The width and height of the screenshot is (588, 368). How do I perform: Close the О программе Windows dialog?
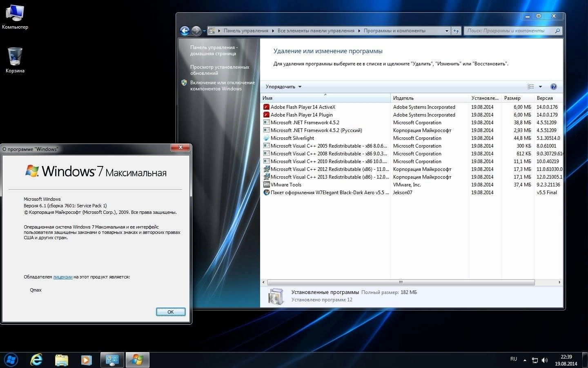[180, 147]
